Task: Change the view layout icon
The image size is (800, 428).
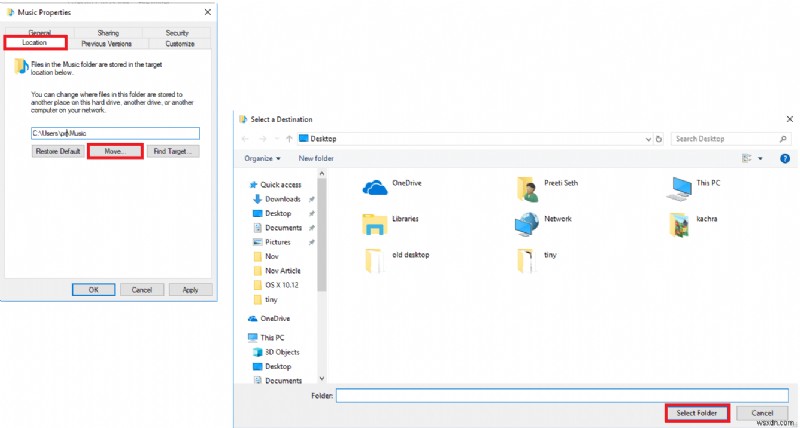Action: [x=747, y=159]
